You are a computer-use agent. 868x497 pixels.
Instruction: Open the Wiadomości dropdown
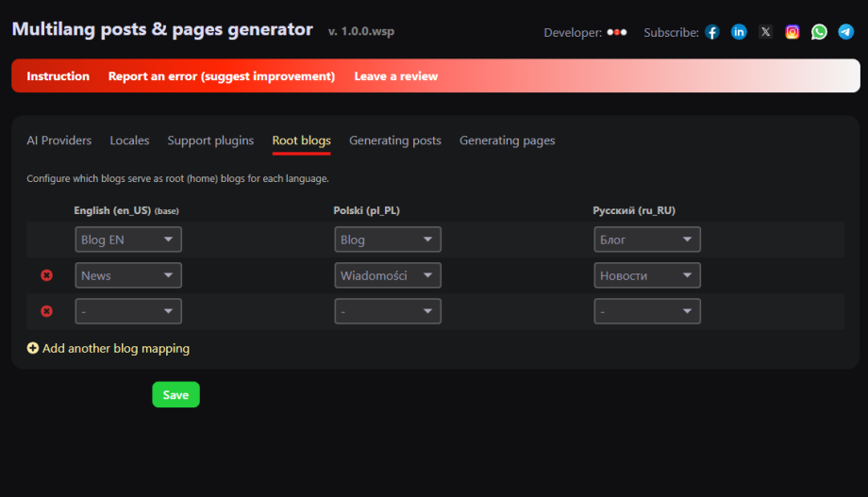pos(388,275)
